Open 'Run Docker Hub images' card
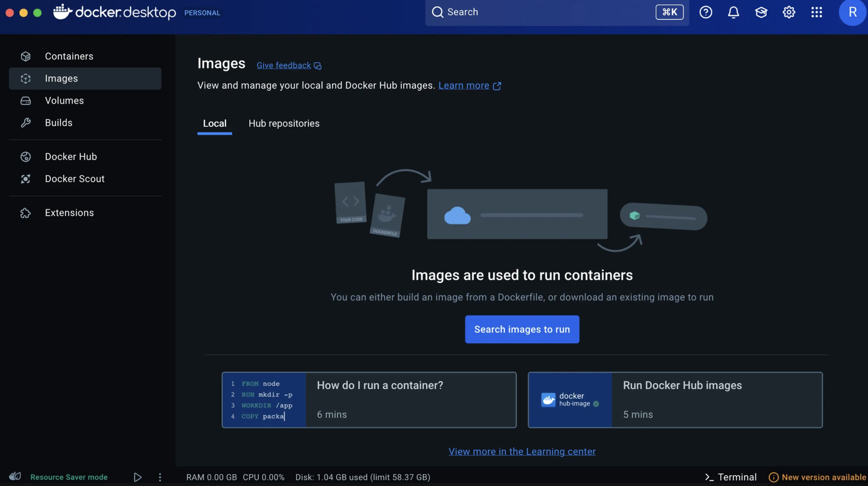 (675, 400)
